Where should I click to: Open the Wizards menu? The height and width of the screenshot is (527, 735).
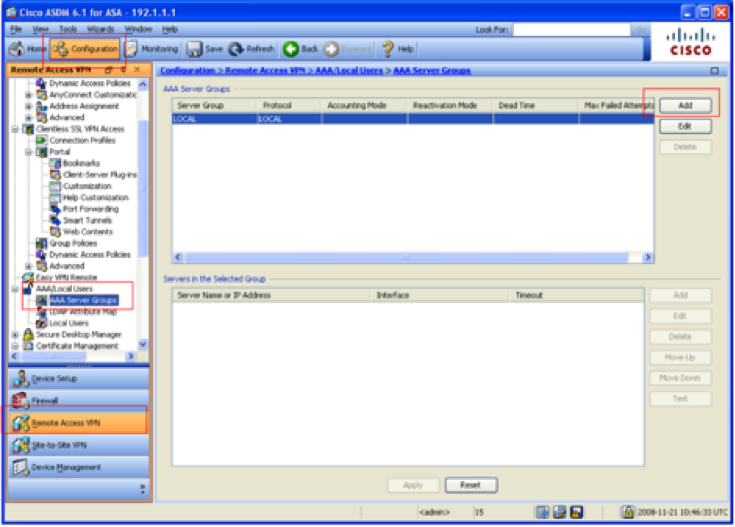[100, 29]
